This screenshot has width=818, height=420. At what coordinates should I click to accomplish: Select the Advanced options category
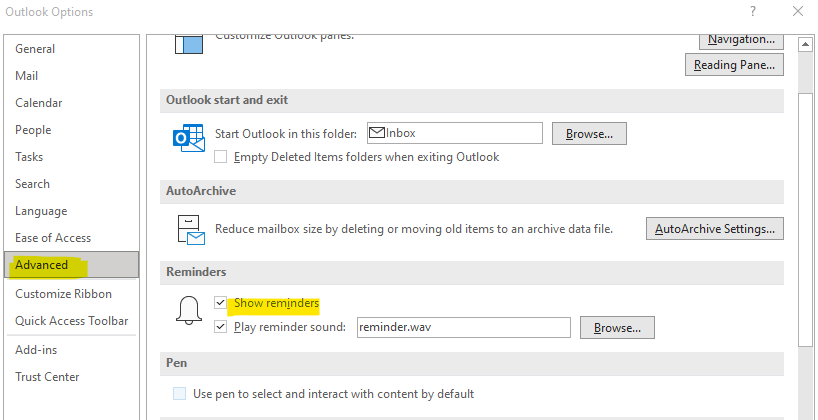pos(71,265)
